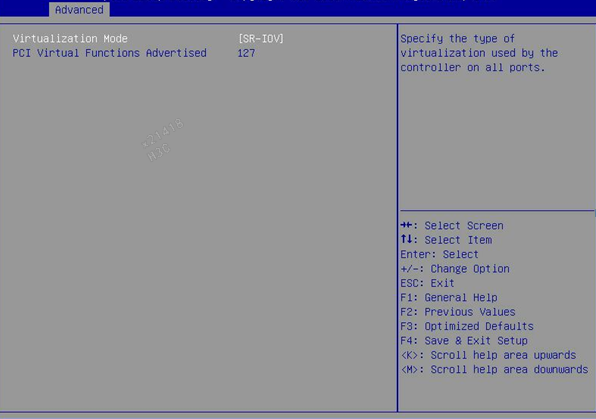596x419 pixels.
Task: Click the 'Specify the type of' help text
Action: click(x=457, y=39)
